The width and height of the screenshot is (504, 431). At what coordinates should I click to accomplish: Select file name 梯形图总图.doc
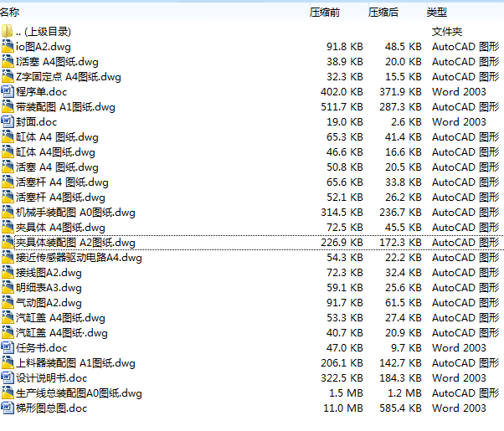click(x=51, y=408)
